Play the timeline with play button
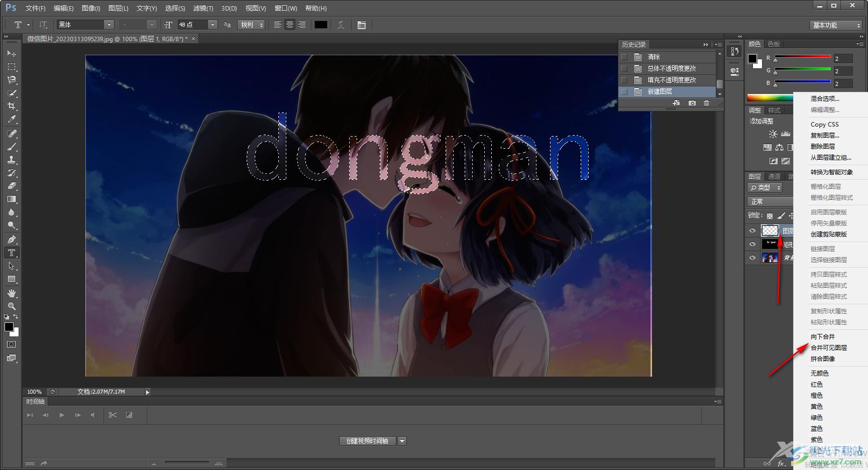 tap(62, 415)
